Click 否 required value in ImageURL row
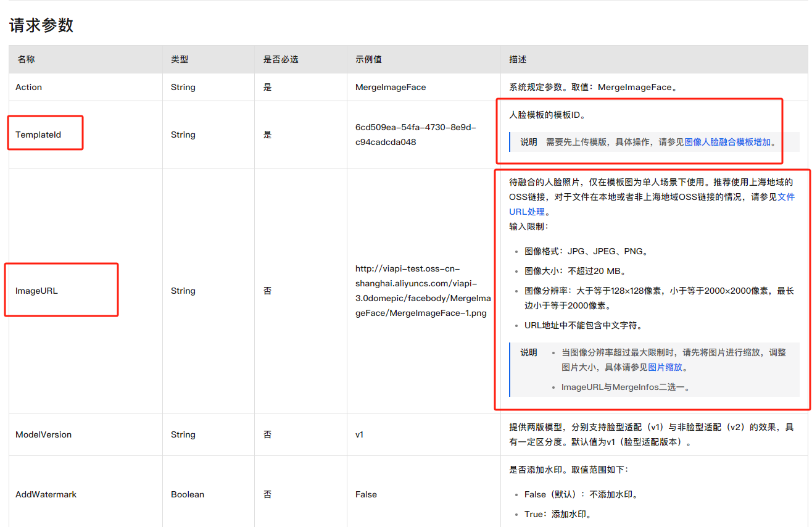The width and height of the screenshot is (812, 527). 268,291
